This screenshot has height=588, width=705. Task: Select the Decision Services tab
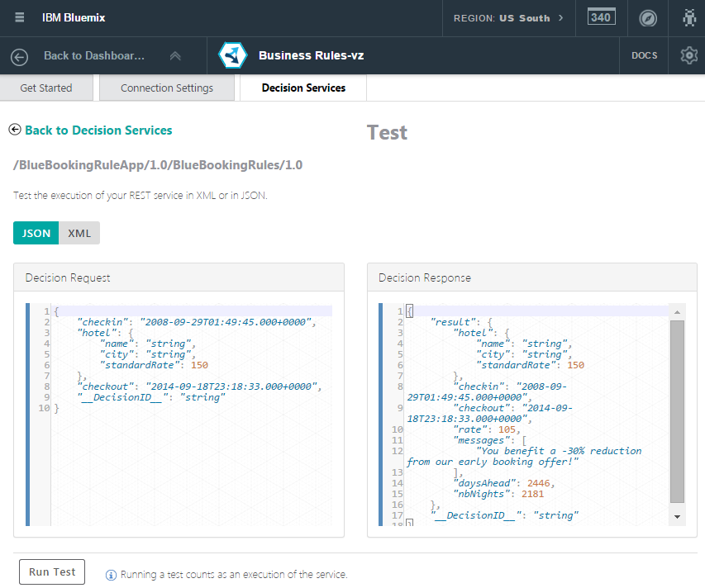pos(303,88)
